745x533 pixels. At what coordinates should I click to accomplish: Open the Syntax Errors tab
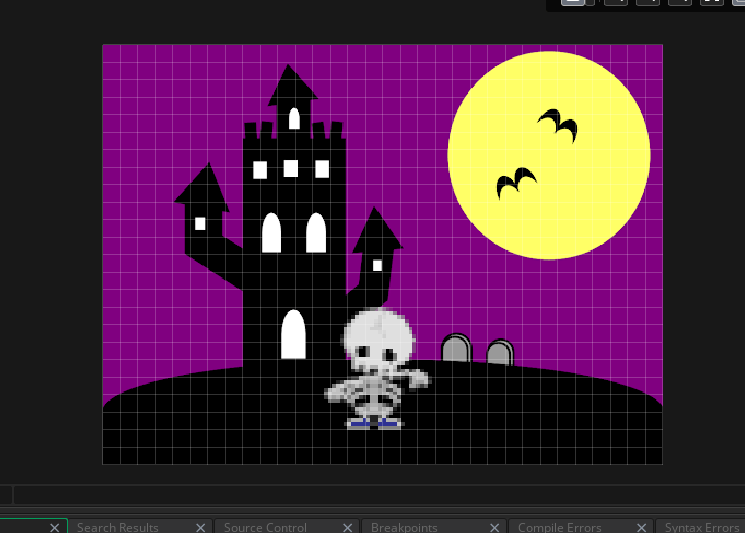point(702,527)
